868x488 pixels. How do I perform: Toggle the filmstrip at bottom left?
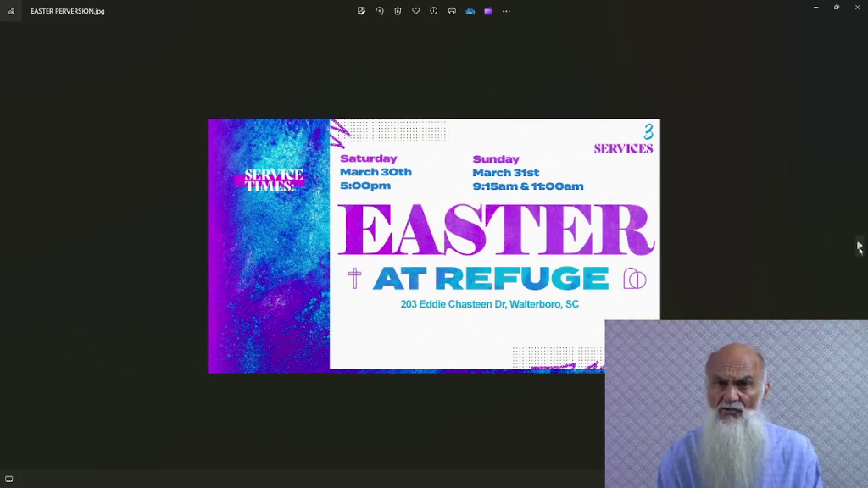[x=8, y=480]
